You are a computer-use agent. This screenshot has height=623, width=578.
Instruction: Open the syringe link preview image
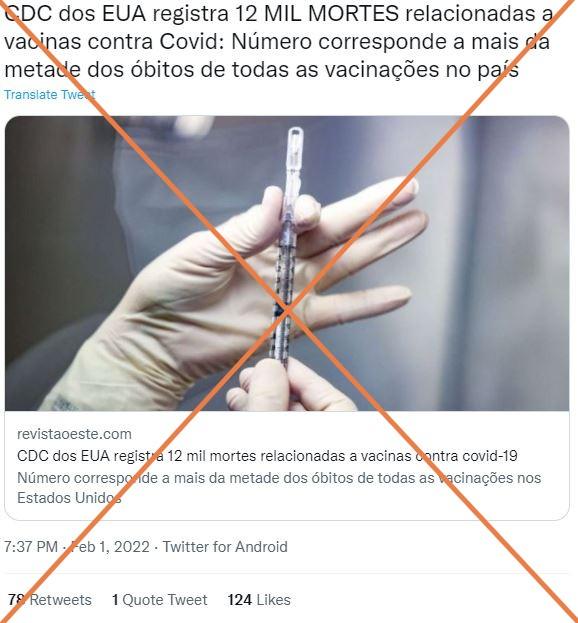pyautogui.click(x=287, y=263)
